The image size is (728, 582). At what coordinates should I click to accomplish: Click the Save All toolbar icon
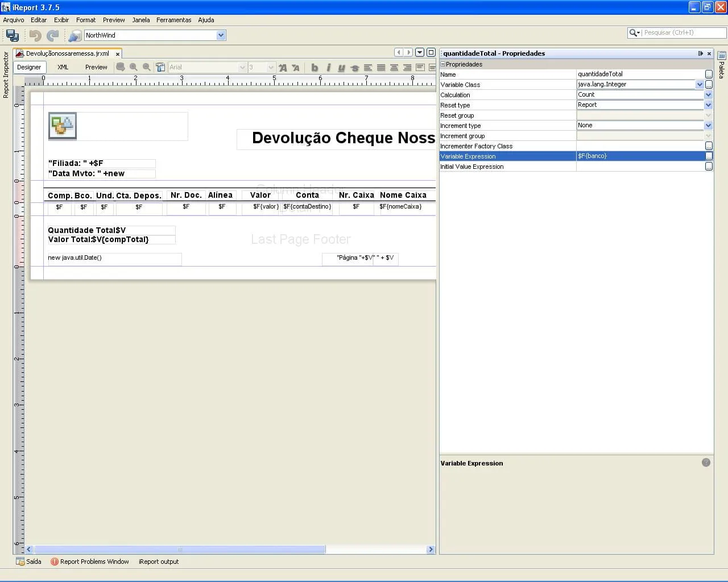[12, 36]
